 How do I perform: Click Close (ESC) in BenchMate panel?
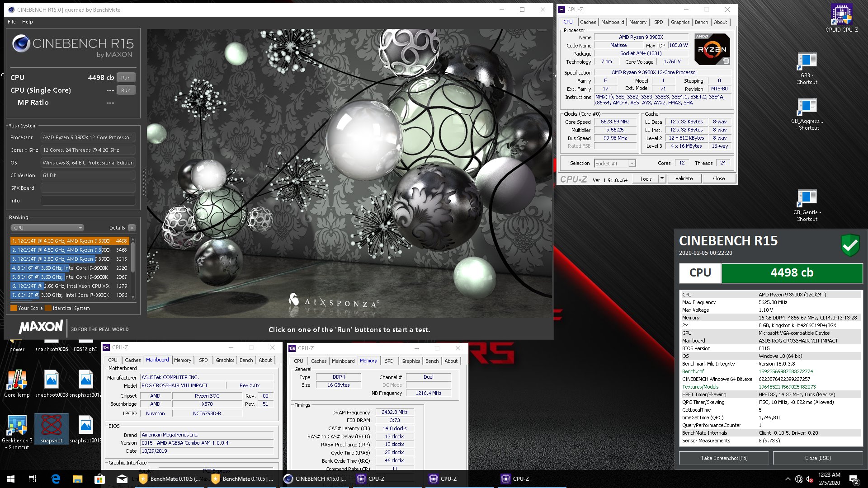click(x=818, y=458)
